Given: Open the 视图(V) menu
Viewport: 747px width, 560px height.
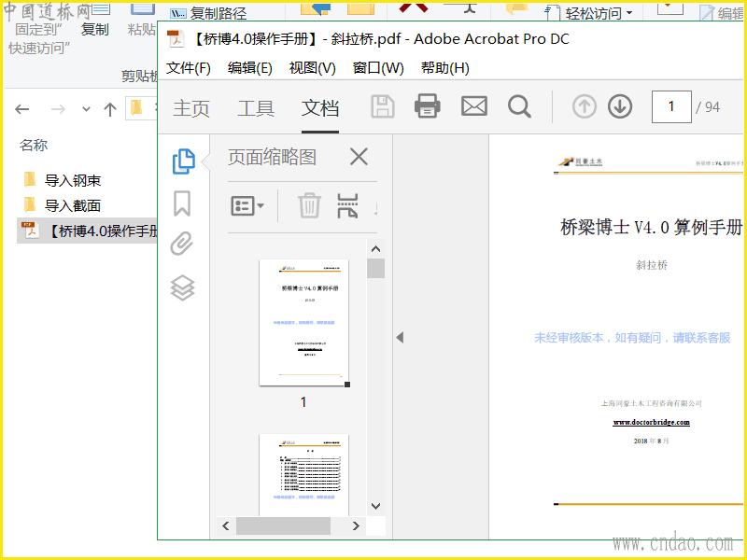Looking at the screenshot, I should click(312, 68).
